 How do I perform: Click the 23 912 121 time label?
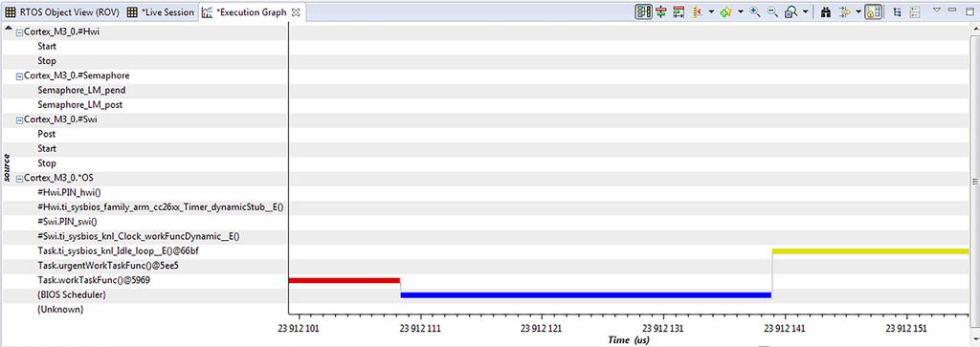(x=541, y=328)
